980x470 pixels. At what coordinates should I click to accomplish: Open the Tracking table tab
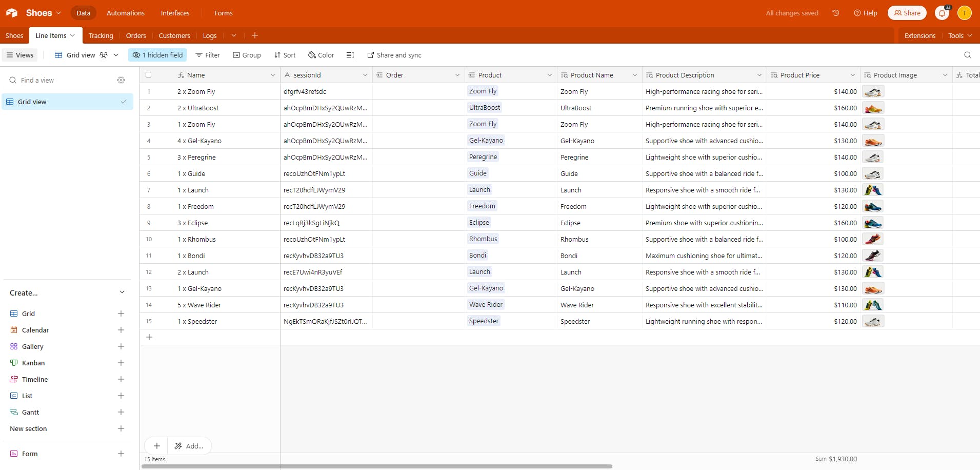[x=101, y=35]
